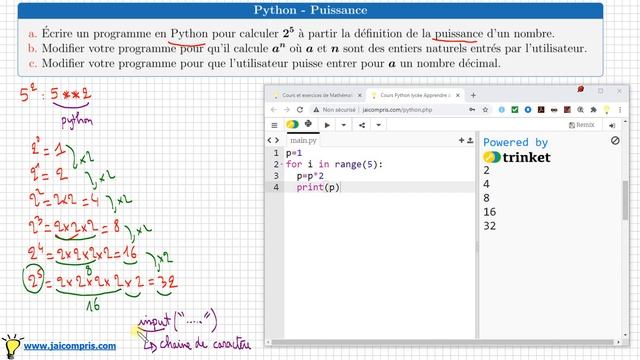
Task: Select the main.py file tab
Action: click(x=303, y=140)
